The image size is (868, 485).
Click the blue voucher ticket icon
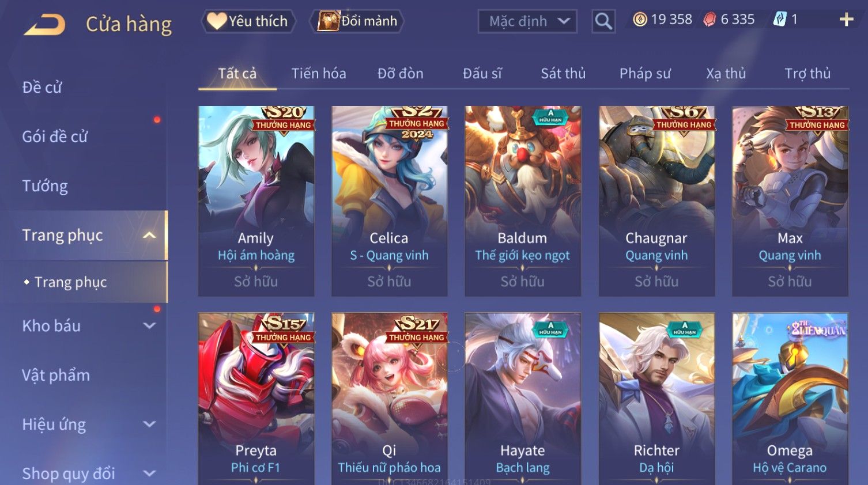[780, 20]
